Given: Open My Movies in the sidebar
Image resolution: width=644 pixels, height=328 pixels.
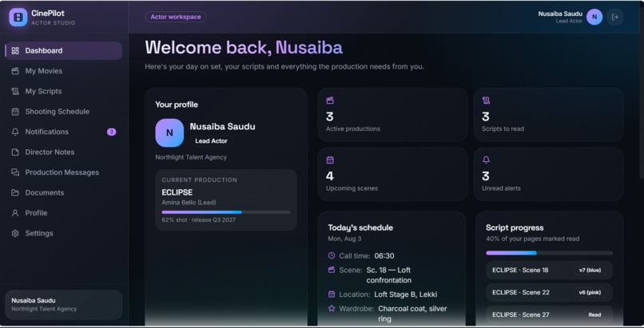Looking at the screenshot, I should pos(63,71).
